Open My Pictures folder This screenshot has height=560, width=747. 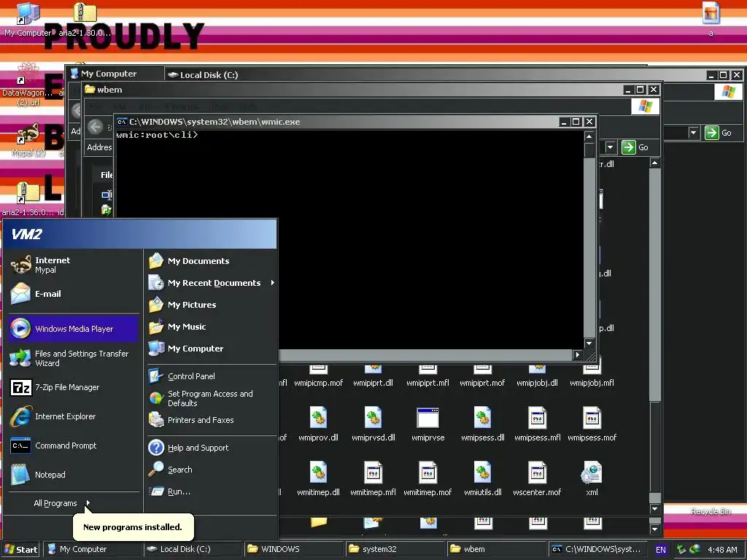[x=212, y=305]
